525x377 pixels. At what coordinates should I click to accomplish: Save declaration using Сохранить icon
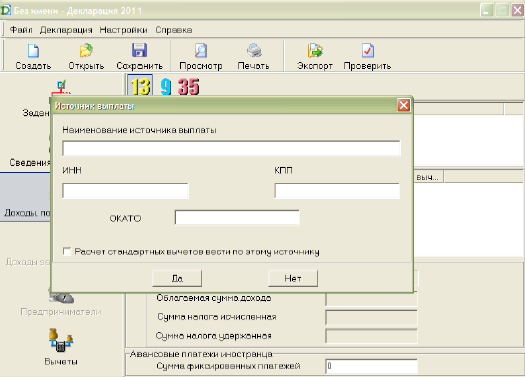[139, 56]
